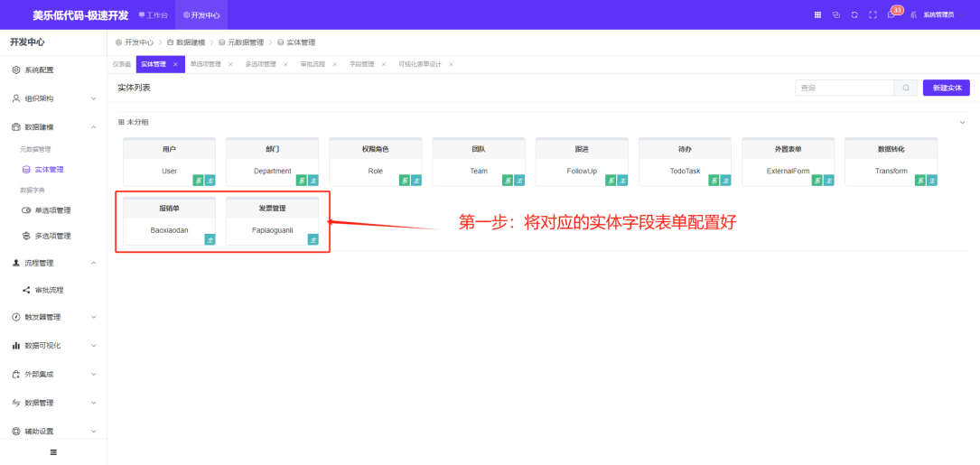Open the 系统管理员 user dropdown
This screenshot has height=465, width=980.
(938, 14)
